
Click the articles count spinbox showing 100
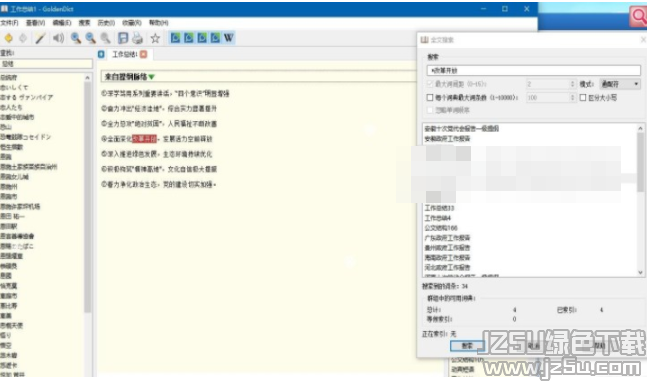550,98
